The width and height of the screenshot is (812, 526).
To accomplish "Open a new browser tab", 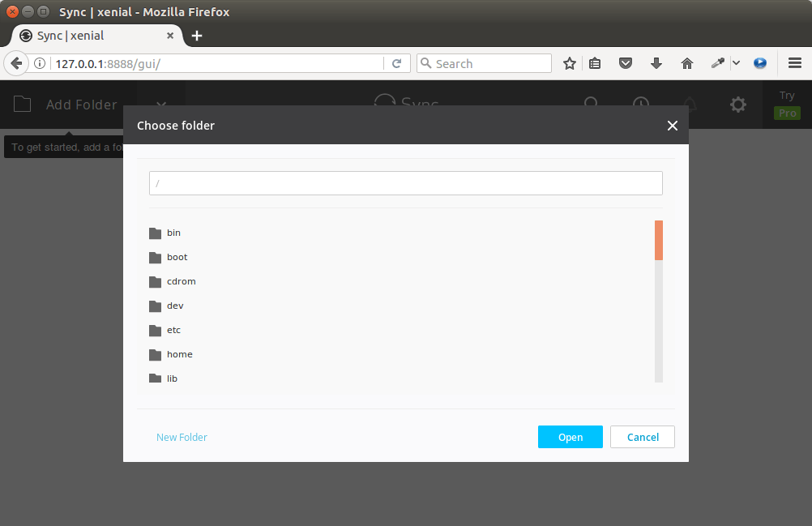I will click(x=197, y=36).
